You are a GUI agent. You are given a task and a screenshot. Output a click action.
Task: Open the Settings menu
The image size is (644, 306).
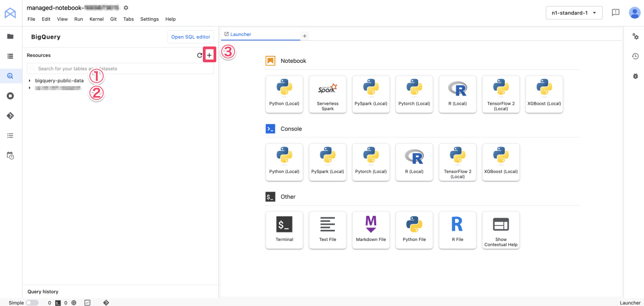(149, 19)
